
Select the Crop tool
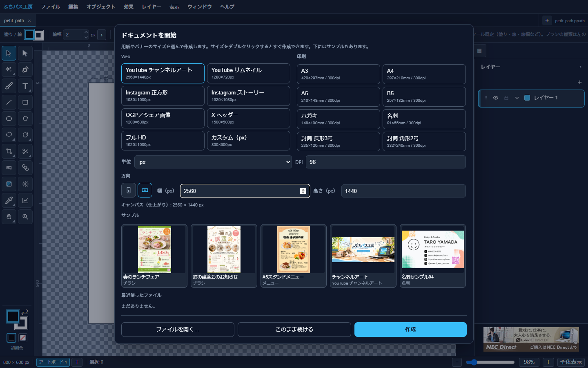click(x=9, y=151)
